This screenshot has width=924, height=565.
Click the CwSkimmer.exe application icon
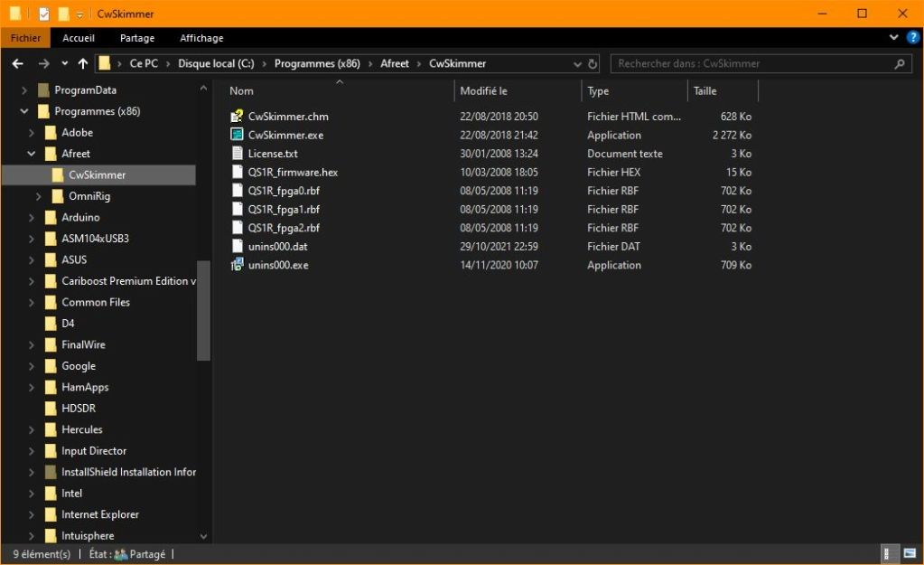tap(238, 135)
